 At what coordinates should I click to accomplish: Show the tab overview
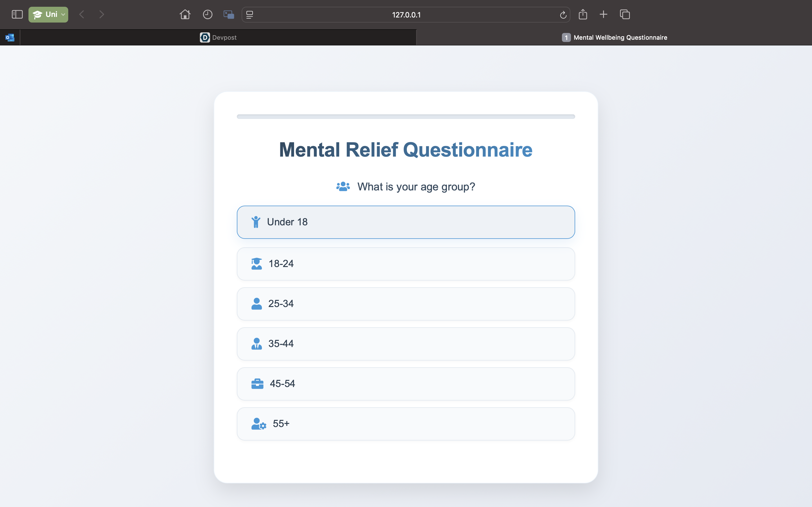coord(625,14)
